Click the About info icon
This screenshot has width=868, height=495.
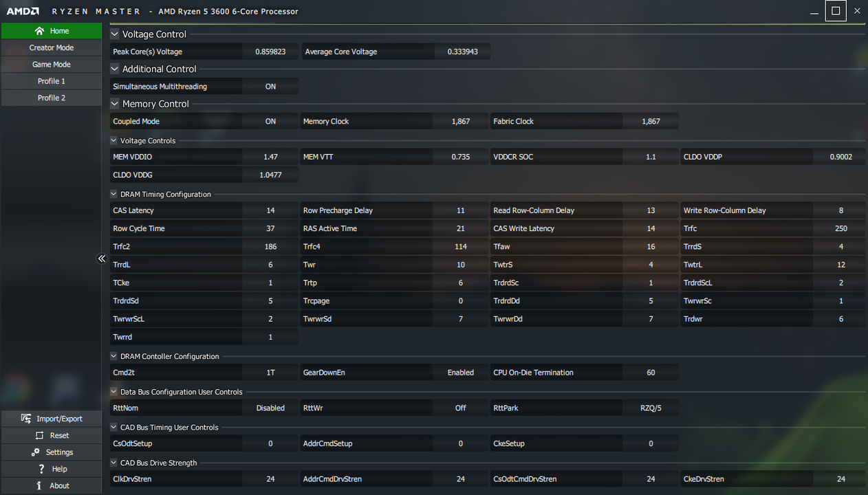pos(39,485)
